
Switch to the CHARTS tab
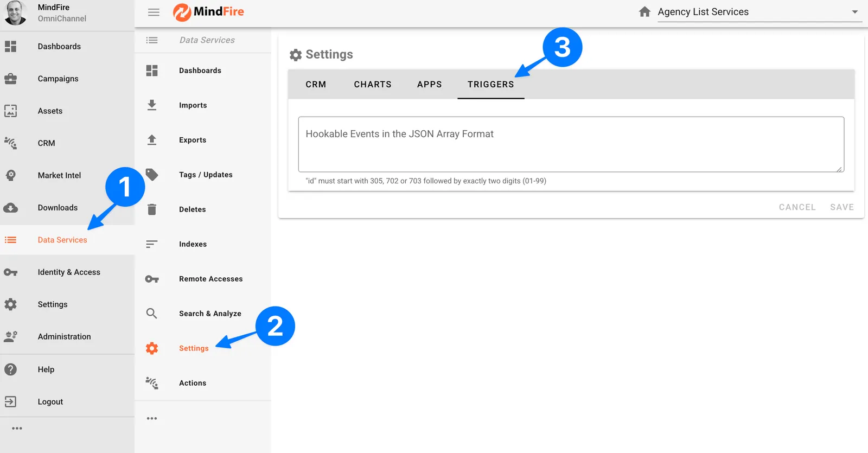coord(373,85)
